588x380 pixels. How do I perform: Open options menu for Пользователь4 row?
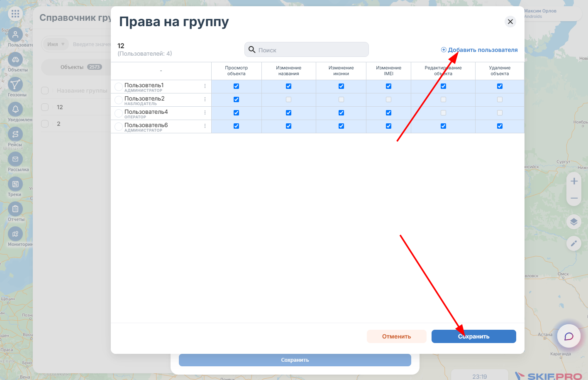(205, 113)
